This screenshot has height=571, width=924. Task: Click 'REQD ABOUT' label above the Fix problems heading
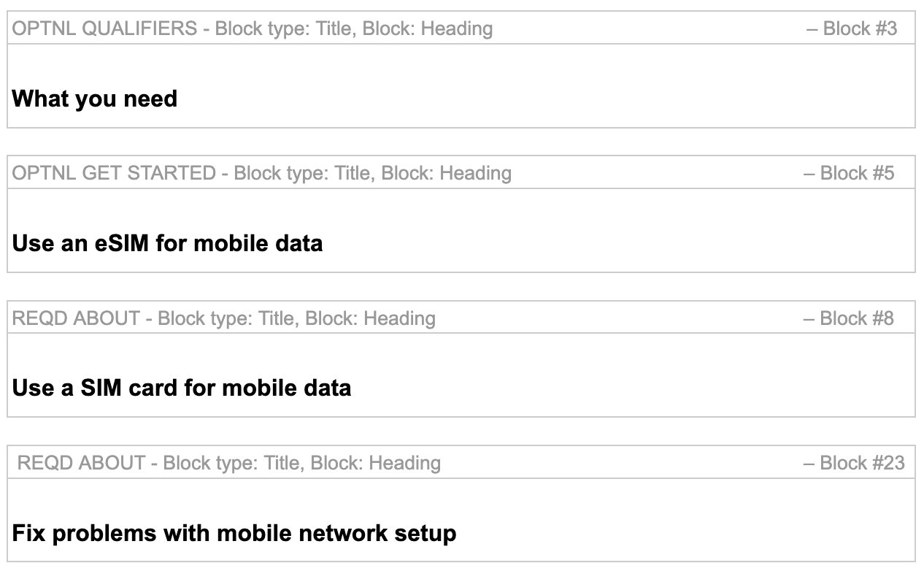[x=81, y=463]
